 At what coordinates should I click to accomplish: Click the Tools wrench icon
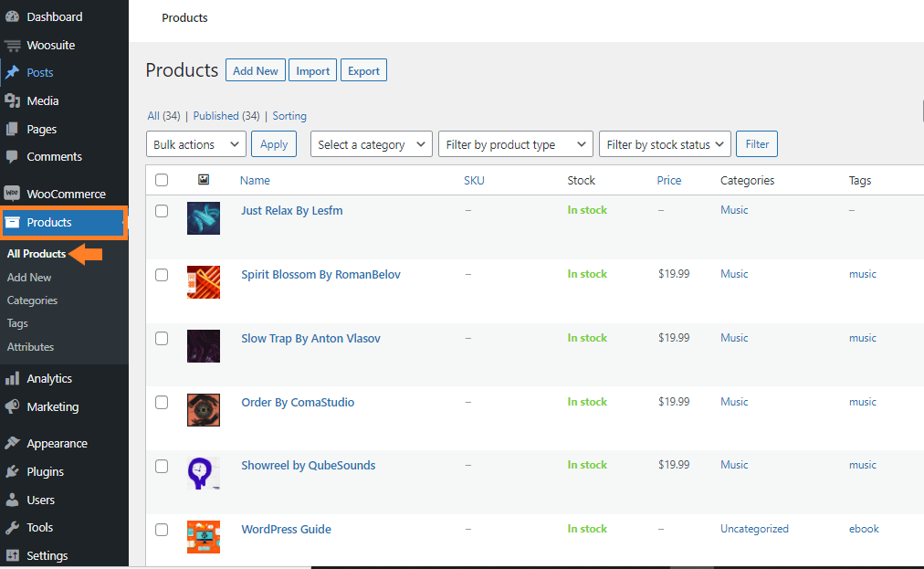coord(13,527)
